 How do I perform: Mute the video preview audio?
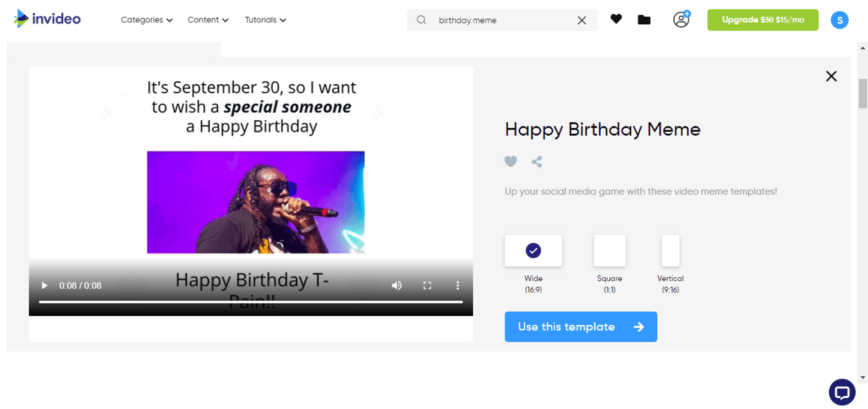click(396, 285)
